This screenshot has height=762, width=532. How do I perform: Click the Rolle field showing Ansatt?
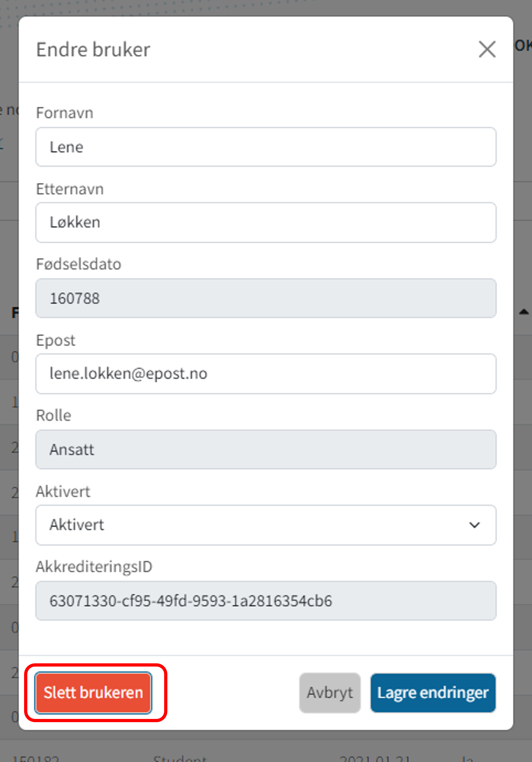click(266, 449)
